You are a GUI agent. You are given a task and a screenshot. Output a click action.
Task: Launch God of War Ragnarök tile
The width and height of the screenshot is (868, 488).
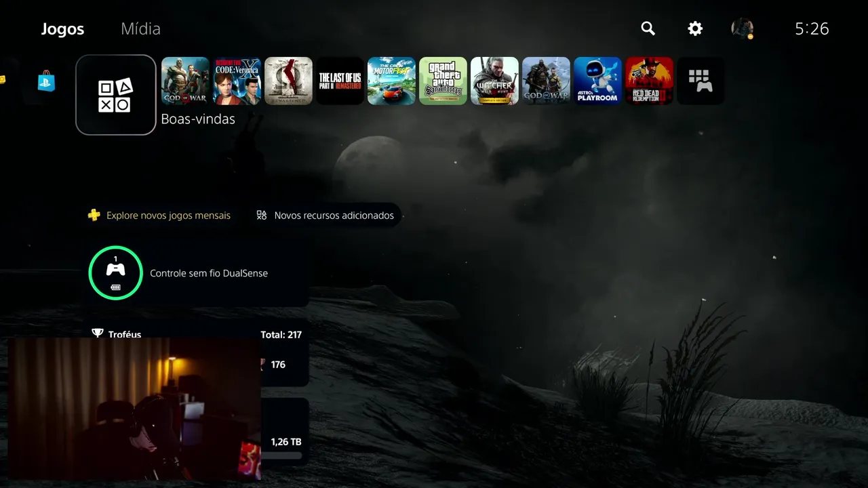coord(546,81)
